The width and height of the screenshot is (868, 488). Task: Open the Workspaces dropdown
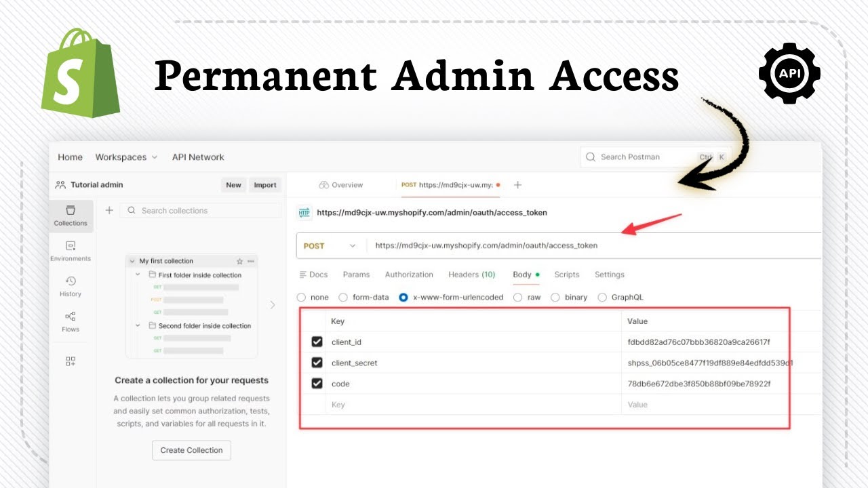(126, 157)
